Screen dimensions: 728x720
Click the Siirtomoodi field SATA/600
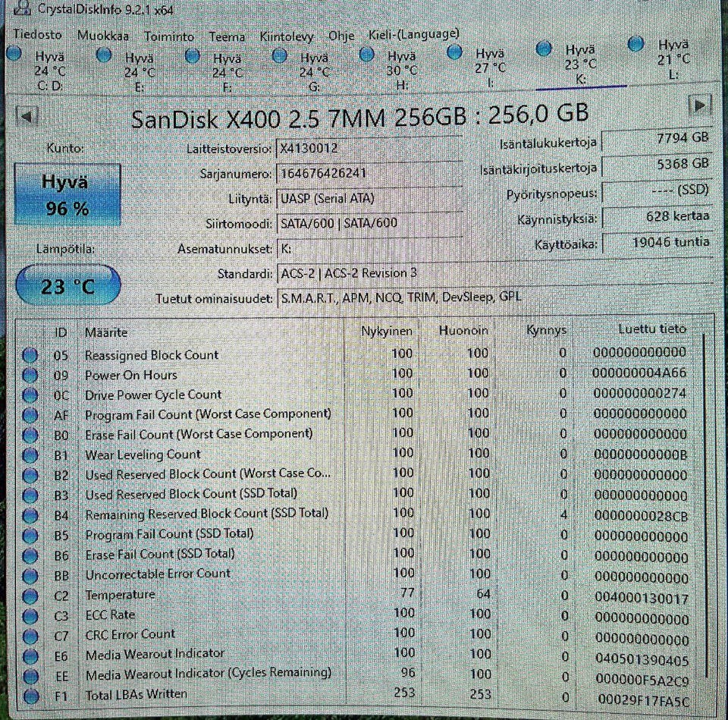[369, 223]
